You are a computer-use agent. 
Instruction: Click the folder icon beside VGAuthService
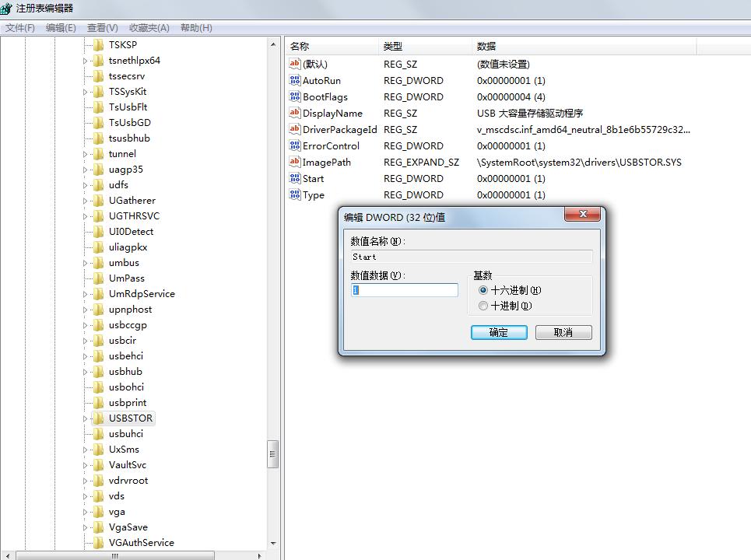tap(99, 543)
